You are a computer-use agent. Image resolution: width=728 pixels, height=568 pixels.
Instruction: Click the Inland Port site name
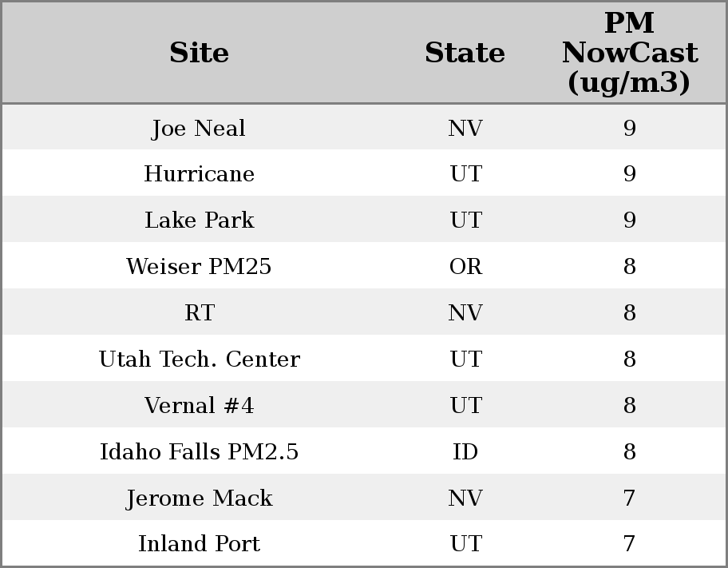click(x=199, y=544)
